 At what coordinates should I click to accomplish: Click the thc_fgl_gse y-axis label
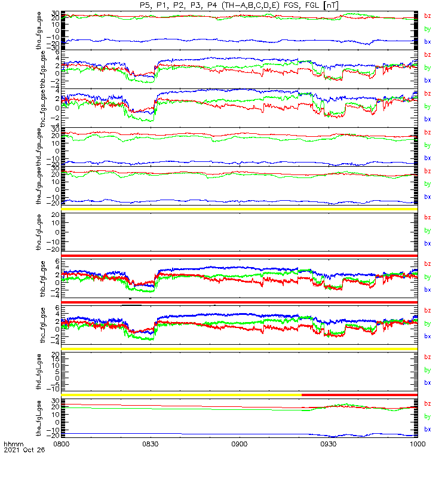click(42, 325)
